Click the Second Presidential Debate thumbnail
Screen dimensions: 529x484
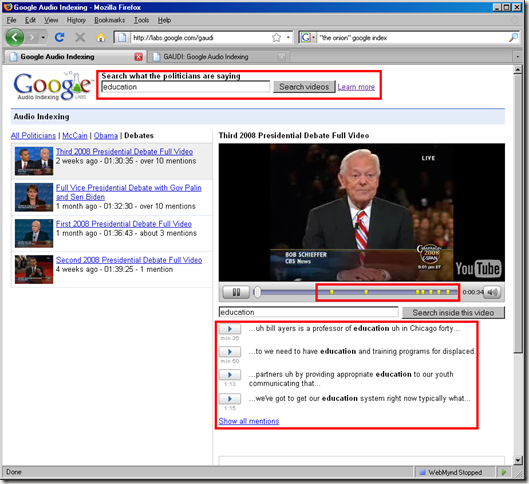pyautogui.click(x=34, y=269)
